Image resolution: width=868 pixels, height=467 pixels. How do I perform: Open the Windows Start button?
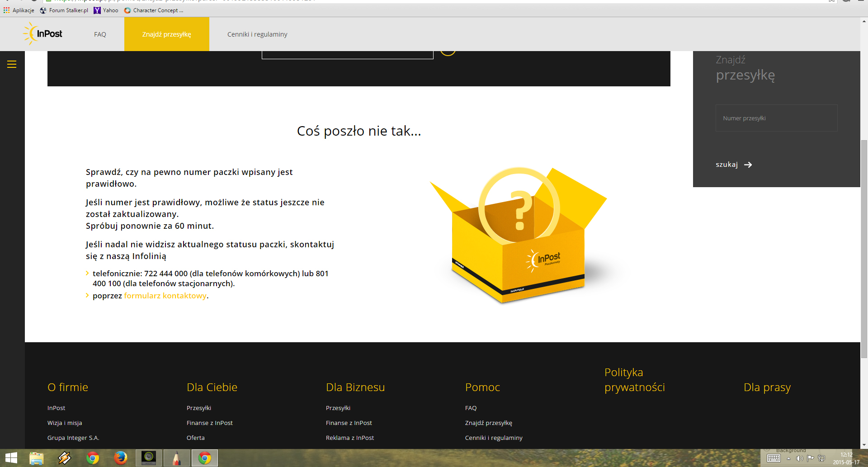[11, 458]
